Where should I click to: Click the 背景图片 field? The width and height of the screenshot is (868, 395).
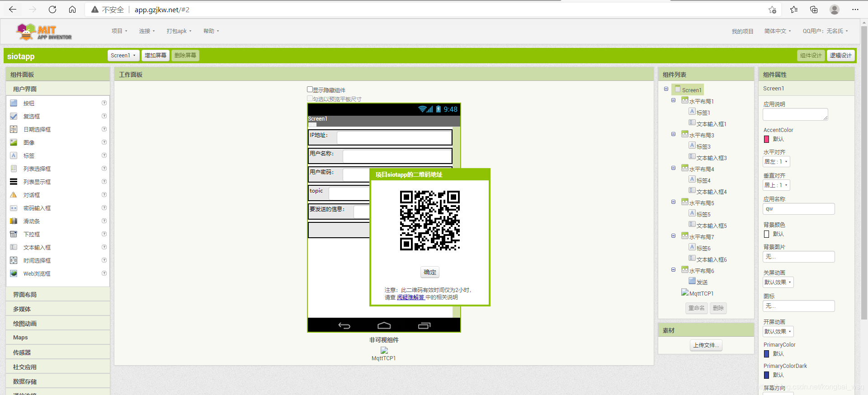pyautogui.click(x=798, y=257)
